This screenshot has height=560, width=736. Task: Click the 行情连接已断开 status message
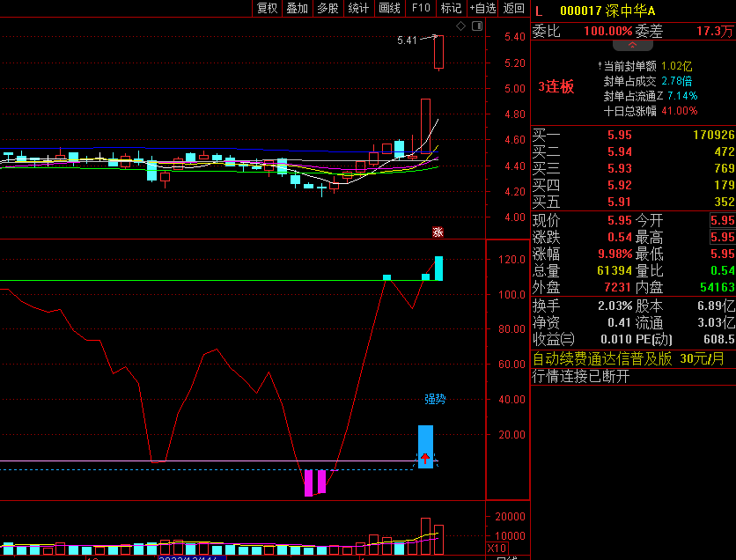[x=581, y=376]
